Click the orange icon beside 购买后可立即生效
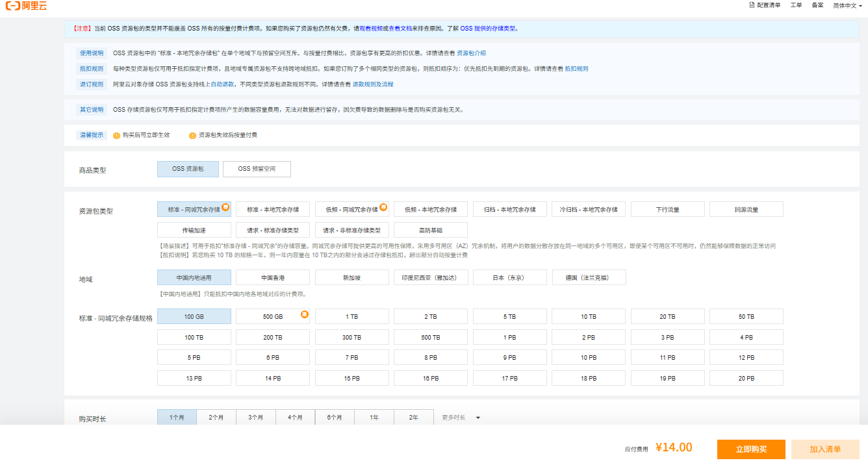This screenshot has height=465, width=868. click(117, 136)
